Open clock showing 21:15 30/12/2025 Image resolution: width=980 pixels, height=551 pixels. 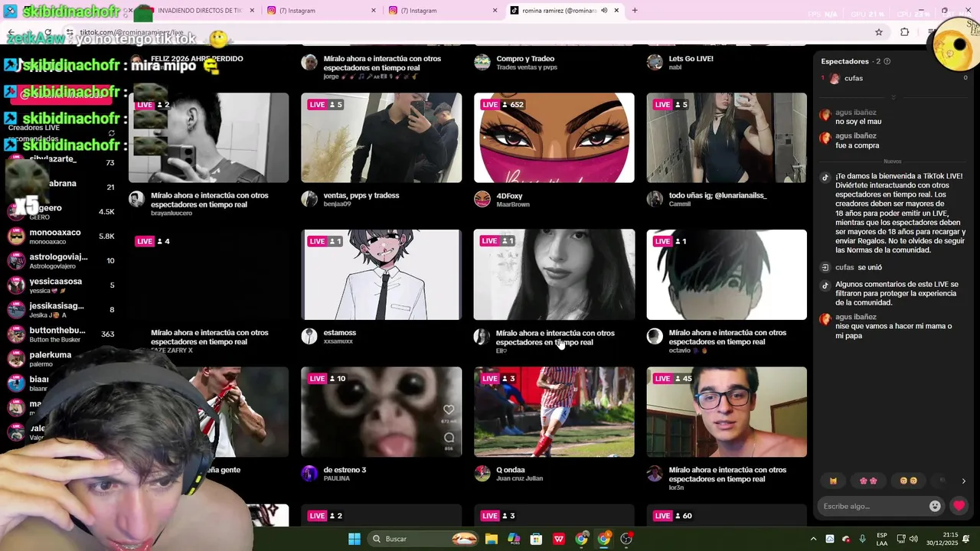943,539
